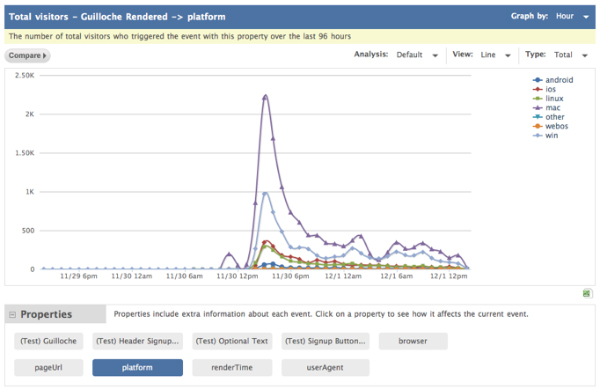Open the Analysis Default dropdown
This screenshot has height=390, width=600.
(x=417, y=55)
